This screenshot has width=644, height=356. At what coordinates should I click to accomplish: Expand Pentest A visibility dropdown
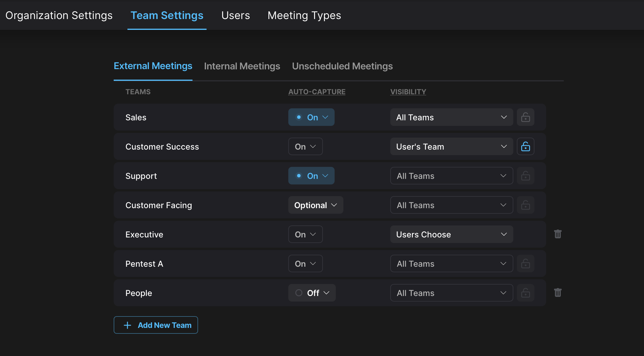tap(452, 263)
